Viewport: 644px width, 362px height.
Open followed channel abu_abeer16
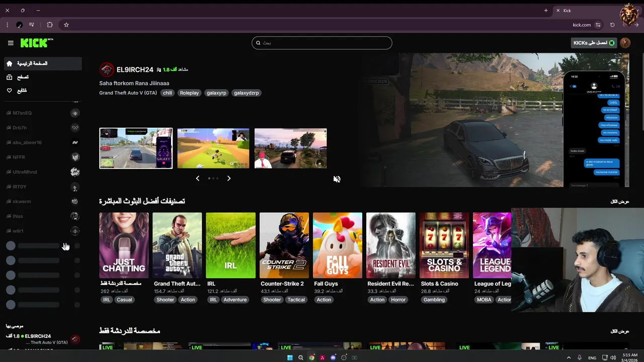(x=43, y=142)
